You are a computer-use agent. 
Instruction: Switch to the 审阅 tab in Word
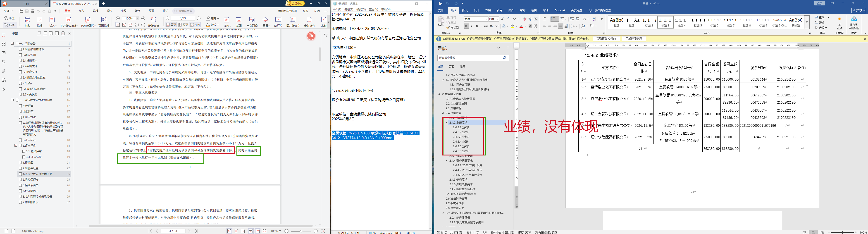522,10
